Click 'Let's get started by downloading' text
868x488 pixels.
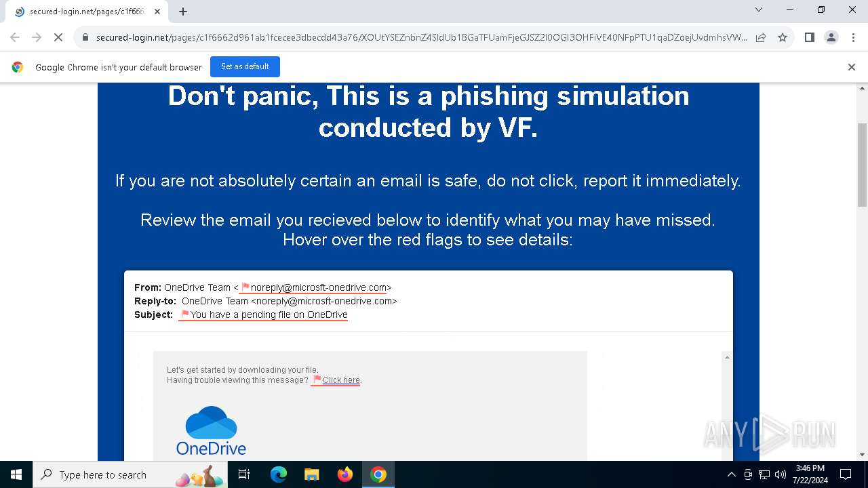pyautogui.click(x=243, y=370)
